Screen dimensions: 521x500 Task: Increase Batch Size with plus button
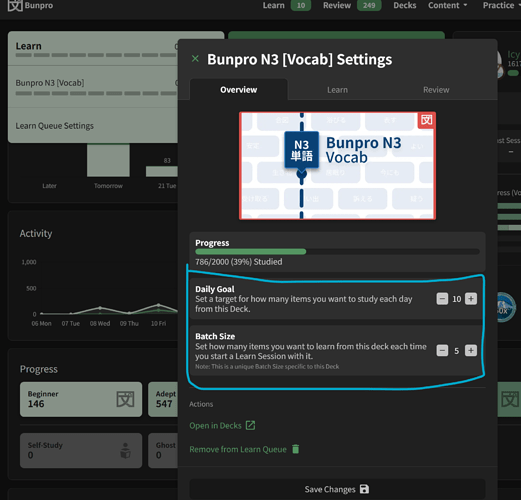(471, 350)
